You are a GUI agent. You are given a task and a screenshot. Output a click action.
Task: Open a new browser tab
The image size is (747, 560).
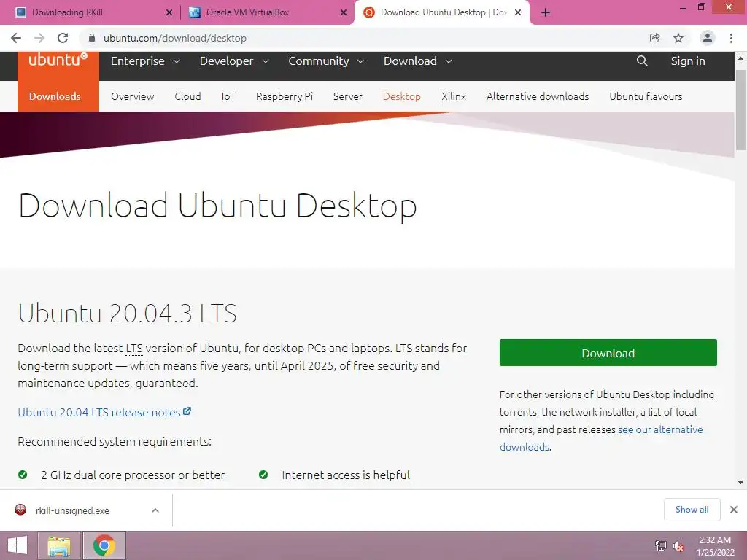click(546, 12)
